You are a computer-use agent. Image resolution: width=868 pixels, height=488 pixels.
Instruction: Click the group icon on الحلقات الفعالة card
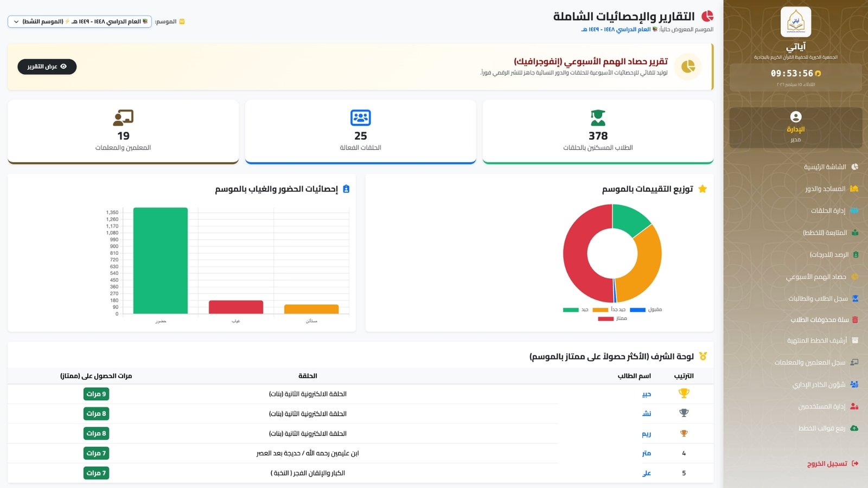[361, 118]
